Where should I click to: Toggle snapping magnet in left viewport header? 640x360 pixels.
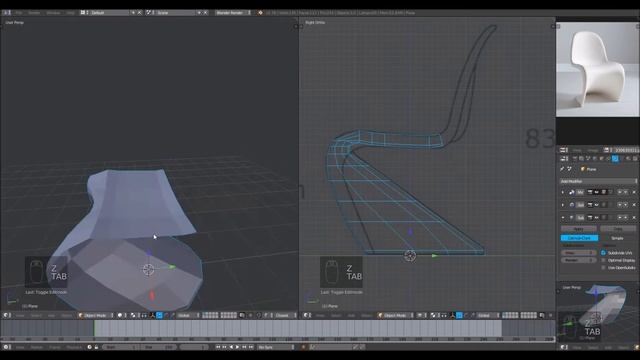(259, 315)
